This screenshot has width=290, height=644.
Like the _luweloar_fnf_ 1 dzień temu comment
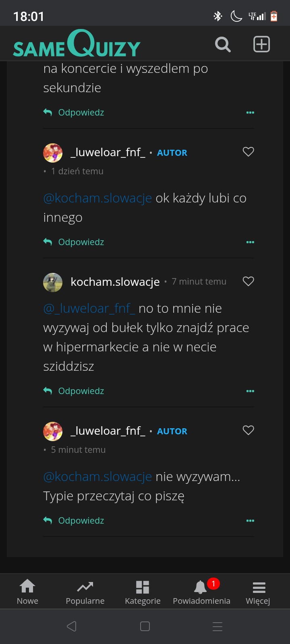pos(249,152)
